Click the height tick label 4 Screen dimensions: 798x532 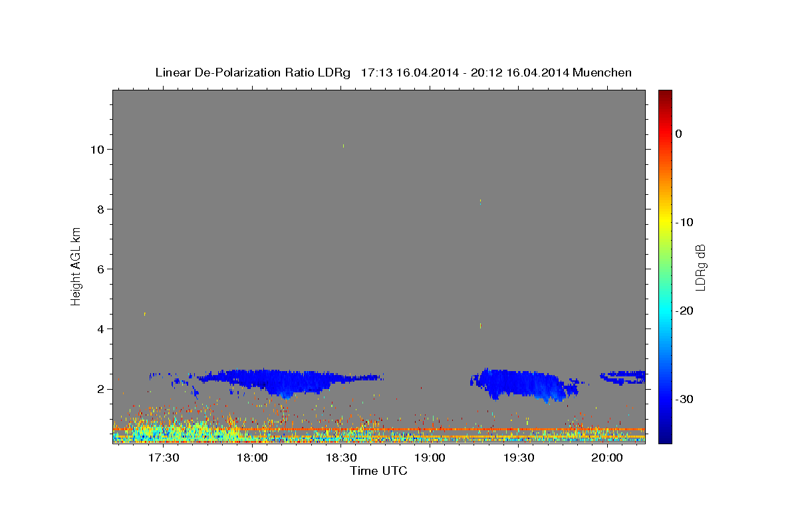pyautogui.click(x=100, y=329)
